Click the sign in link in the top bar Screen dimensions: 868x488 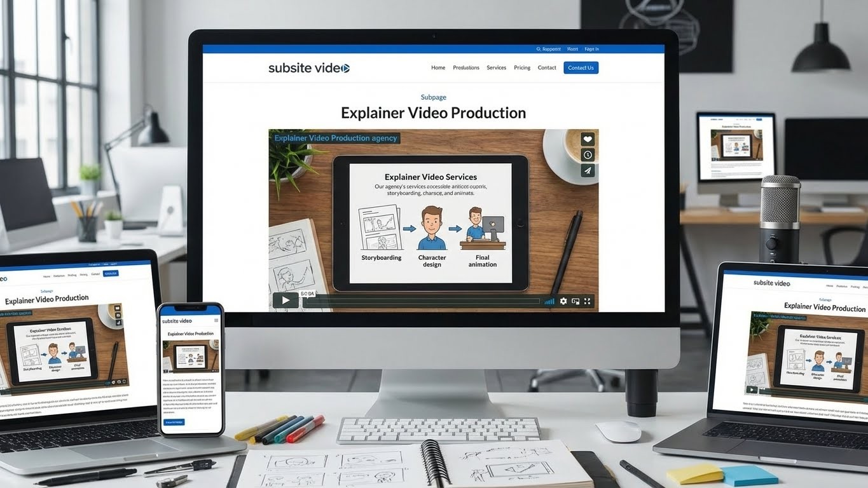pyautogui.click(x=591, y=49)
